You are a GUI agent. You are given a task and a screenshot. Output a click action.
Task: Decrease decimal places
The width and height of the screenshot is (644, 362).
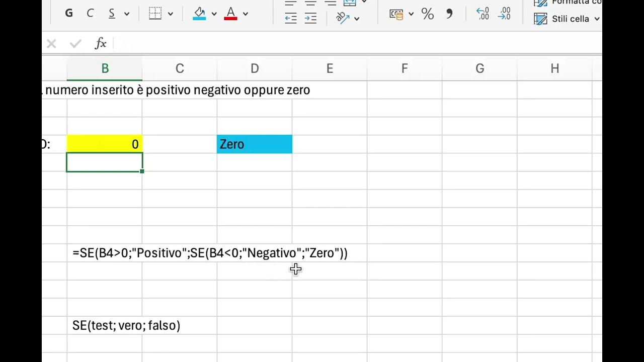coord(504,14)
